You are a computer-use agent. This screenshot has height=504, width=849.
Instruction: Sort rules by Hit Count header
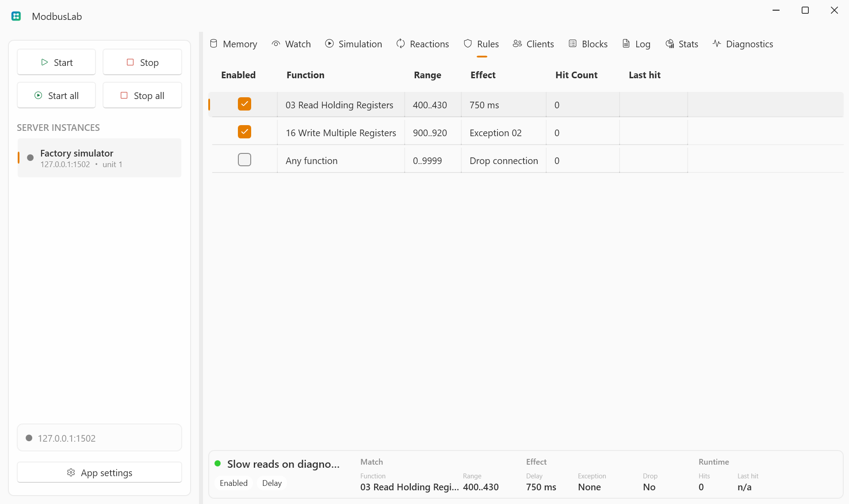(x=577, y=75)
